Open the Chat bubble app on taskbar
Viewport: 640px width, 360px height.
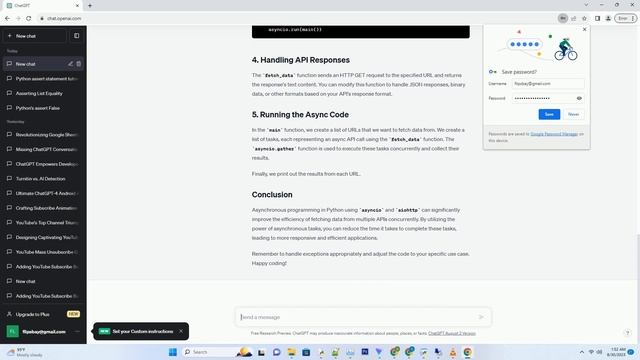click(276, 352)
